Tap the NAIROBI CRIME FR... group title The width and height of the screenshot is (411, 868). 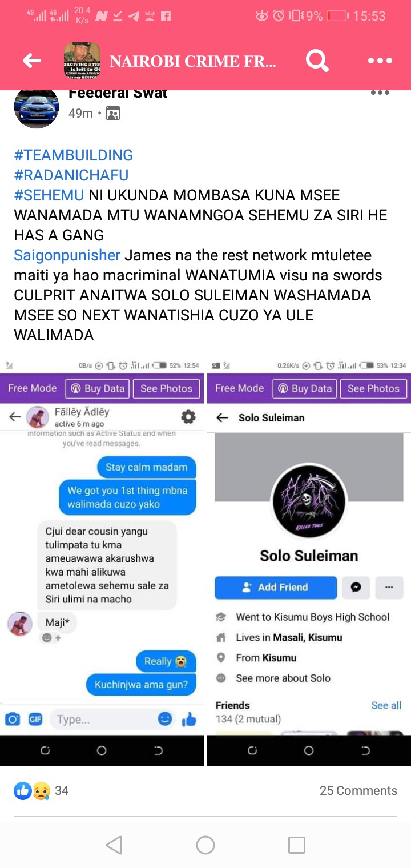pos(193,61)
